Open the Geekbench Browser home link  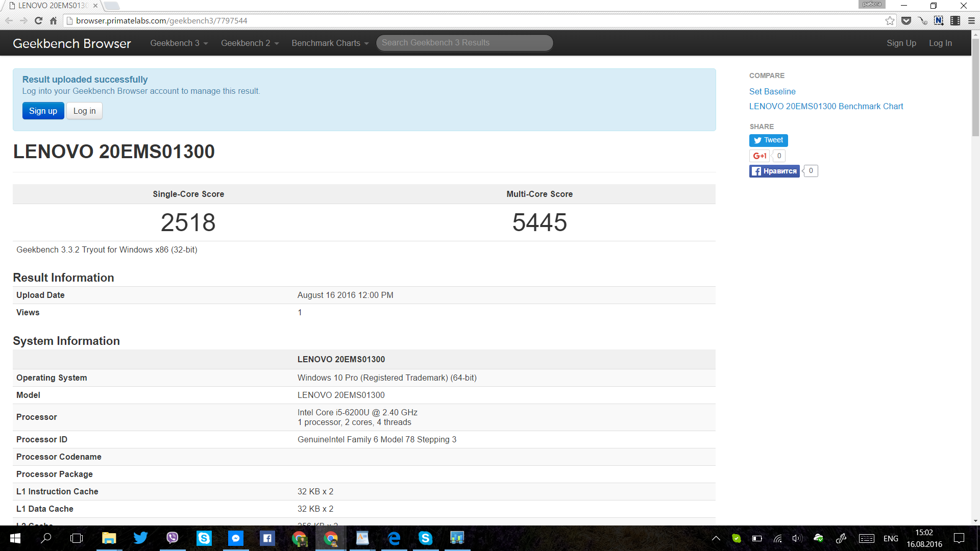pyautogui.click(x=72, y=43)
